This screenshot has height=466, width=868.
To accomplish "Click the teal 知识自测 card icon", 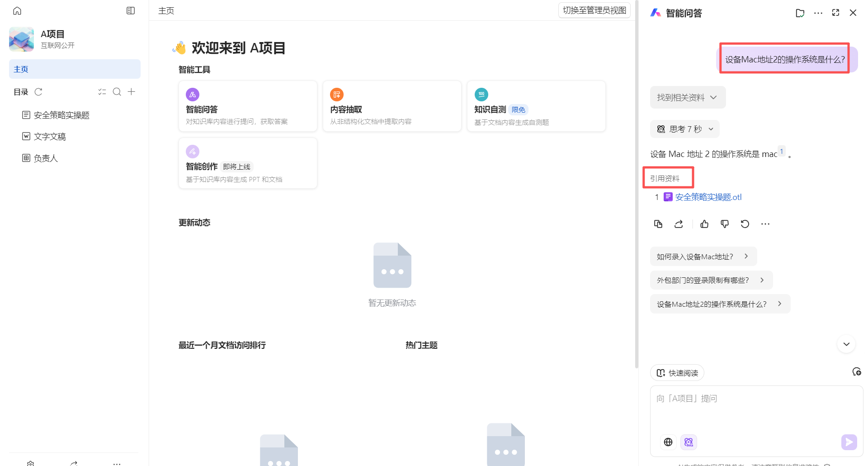I will 481,95.
